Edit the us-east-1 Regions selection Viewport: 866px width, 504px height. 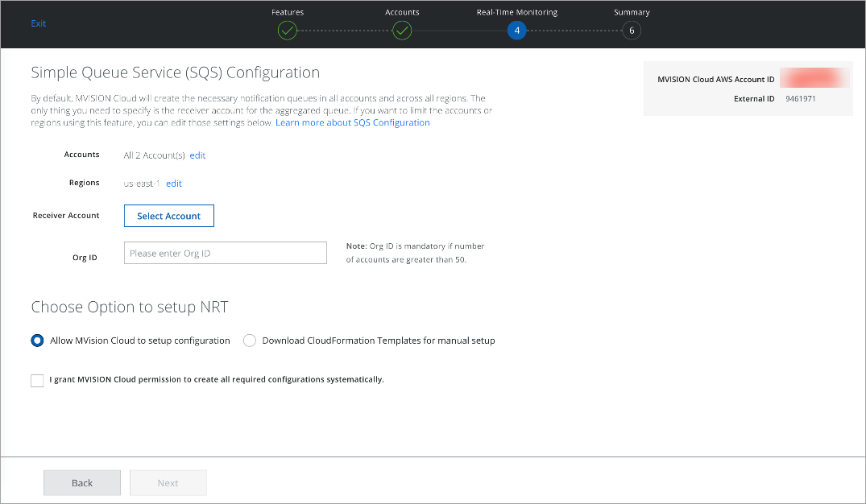point(174,184)
